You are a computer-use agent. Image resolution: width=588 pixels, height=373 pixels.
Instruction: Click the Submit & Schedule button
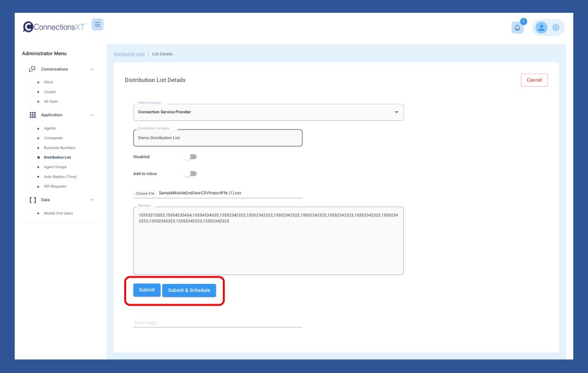click(x=189, y=291)
